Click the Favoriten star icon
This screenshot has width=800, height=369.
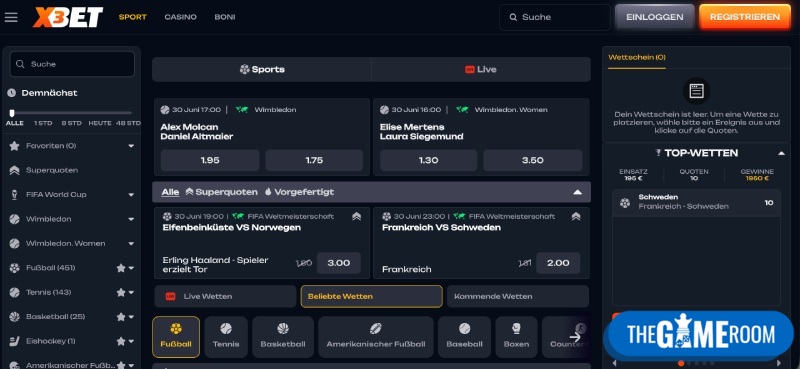14,146
